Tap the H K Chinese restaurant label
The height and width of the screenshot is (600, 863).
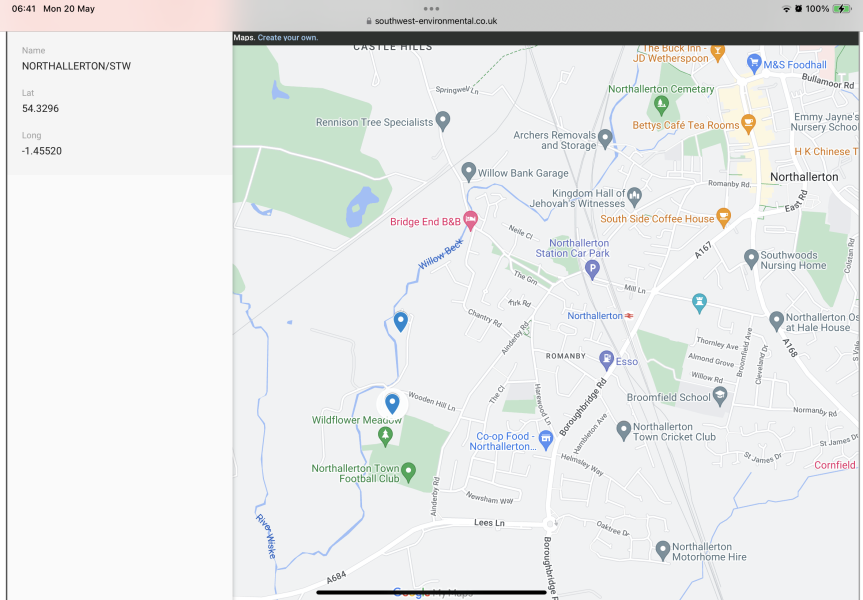point(826,151)
